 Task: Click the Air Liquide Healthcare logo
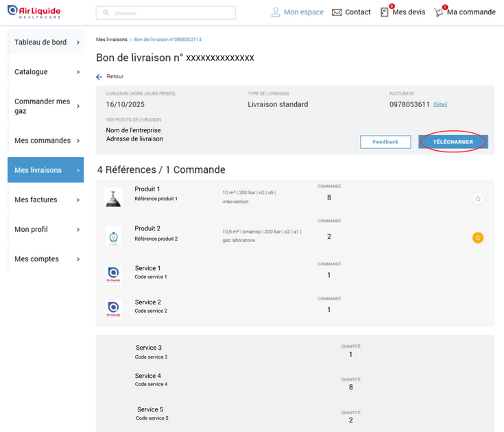click(x=34, y=12)
